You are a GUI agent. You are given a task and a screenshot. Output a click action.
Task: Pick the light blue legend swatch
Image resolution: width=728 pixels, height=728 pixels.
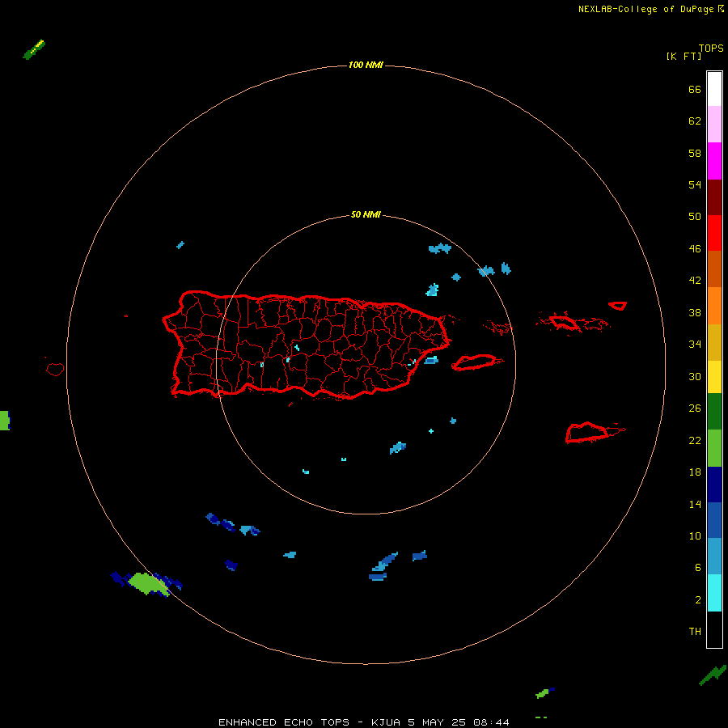point(714,557)
